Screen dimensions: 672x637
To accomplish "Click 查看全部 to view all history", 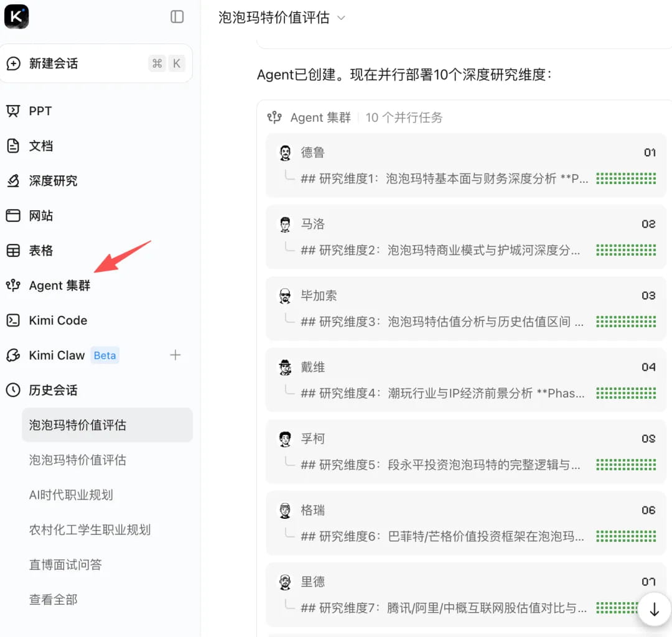I will pos(53,600).
